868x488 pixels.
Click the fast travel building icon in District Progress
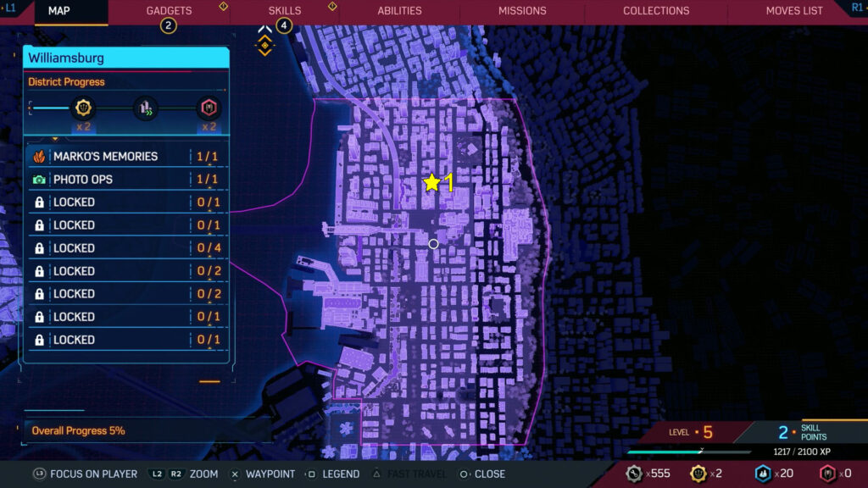146,108
